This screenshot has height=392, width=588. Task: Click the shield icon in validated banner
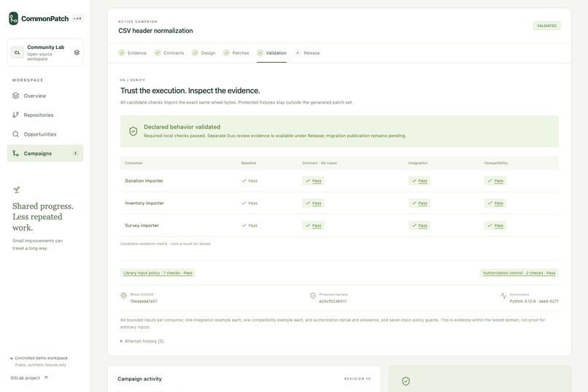(133, 131)
